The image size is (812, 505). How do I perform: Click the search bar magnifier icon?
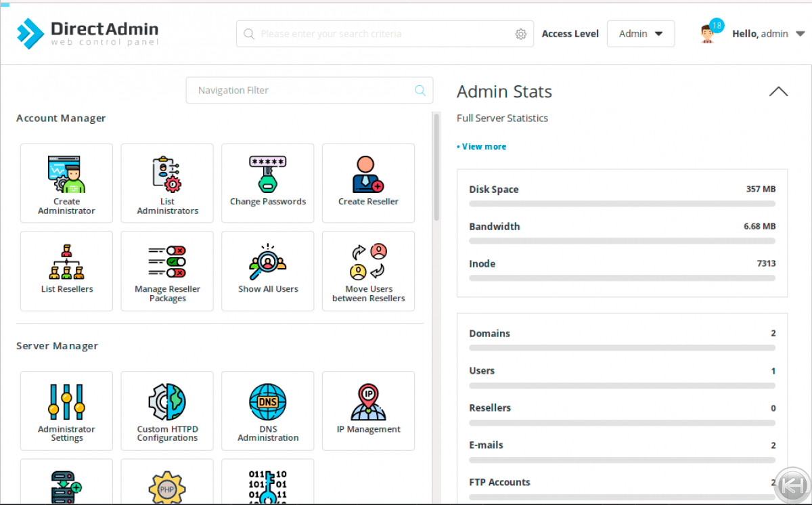click(x=249, y=34)
